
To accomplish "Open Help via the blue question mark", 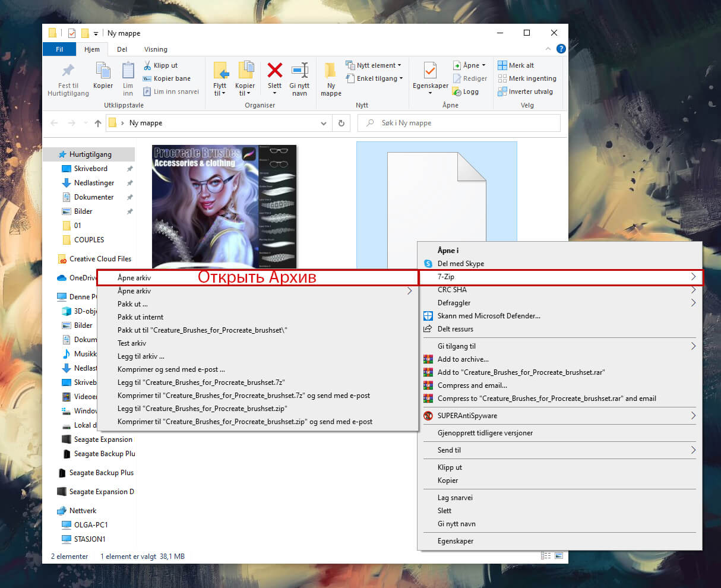I will [x=561, y=49].
